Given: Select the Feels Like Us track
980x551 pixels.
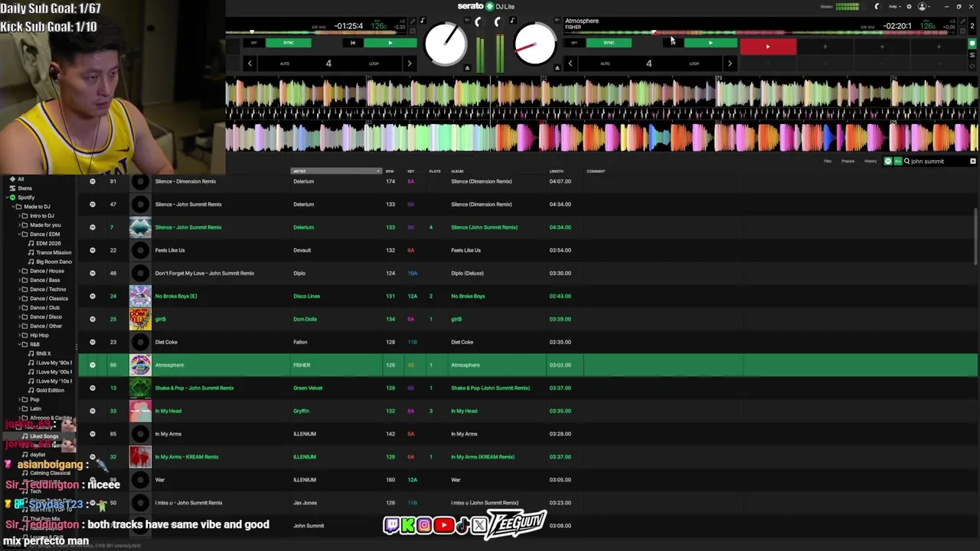Looking at the screenshot, I should (528, 250).
